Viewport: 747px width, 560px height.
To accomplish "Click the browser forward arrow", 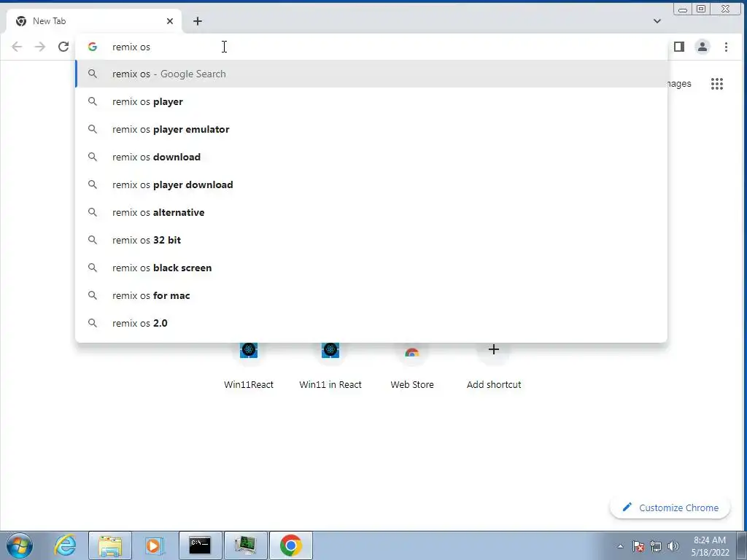I will (x=40, y=47).
